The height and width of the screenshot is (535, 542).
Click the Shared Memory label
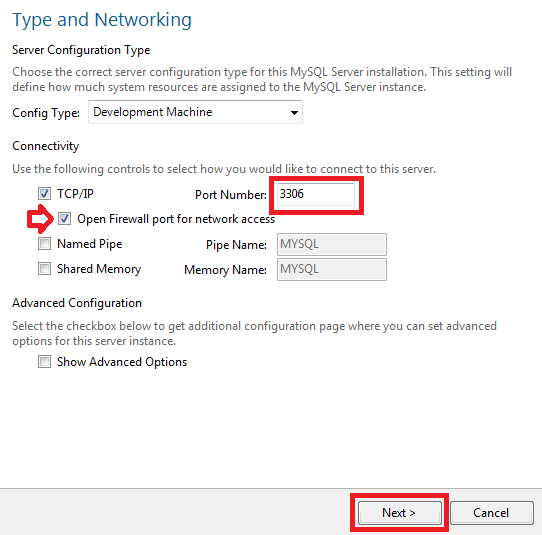[x=99, y=269]
